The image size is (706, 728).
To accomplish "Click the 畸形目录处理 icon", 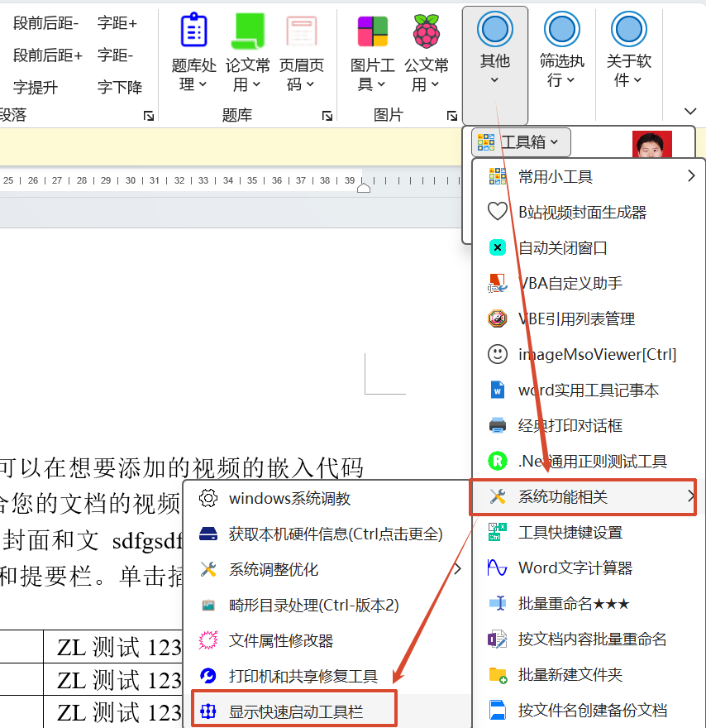I will coord(208,605).
